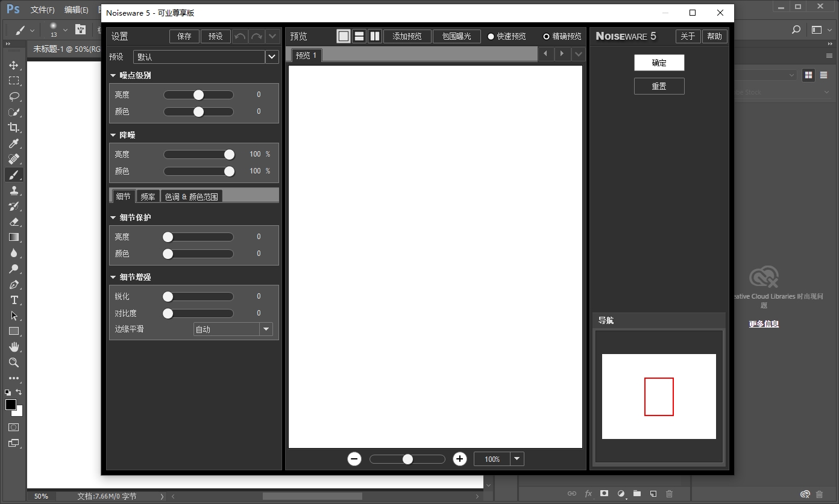Screen dimensions: 839x504
Task: Select the Eraser tool
Action: [13, 222]
